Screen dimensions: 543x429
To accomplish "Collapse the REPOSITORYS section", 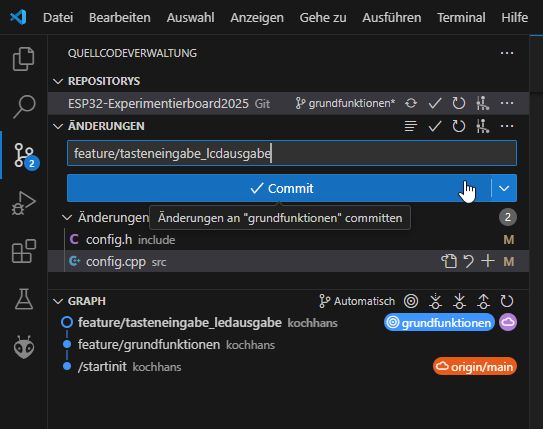I will (x=58, y=81).
